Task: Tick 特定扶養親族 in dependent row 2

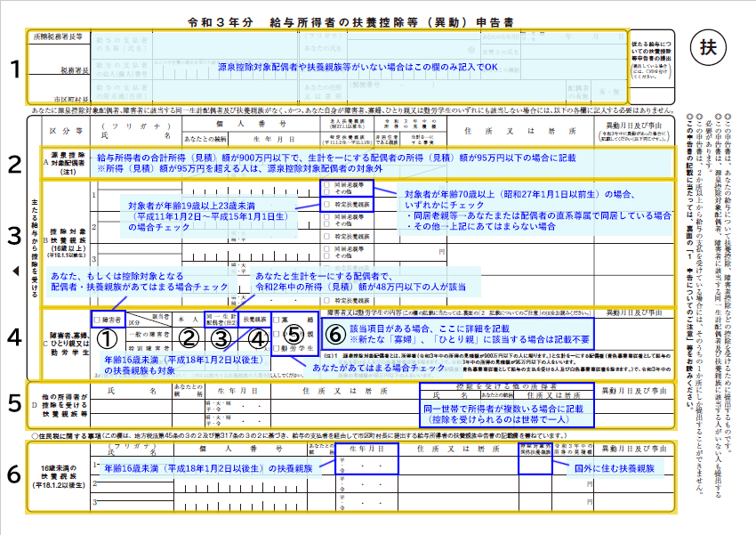Action: pyautogui.click(x=326, y=237)
